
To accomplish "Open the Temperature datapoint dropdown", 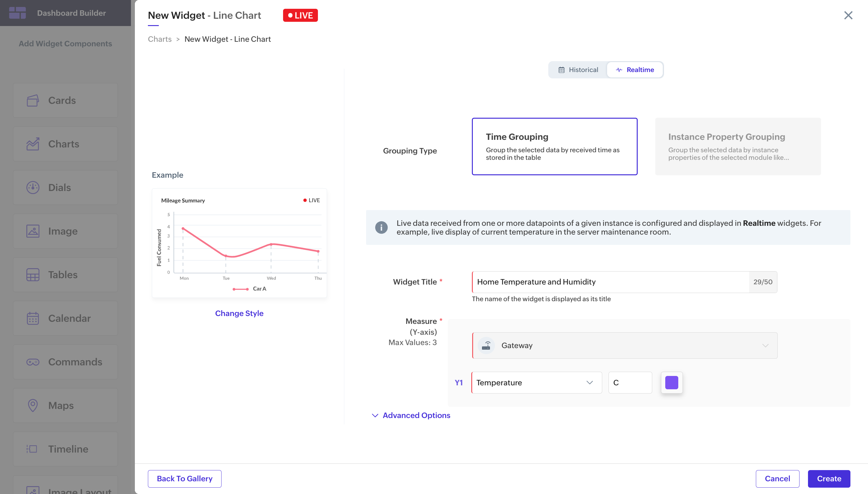I will tap(536, 383).
